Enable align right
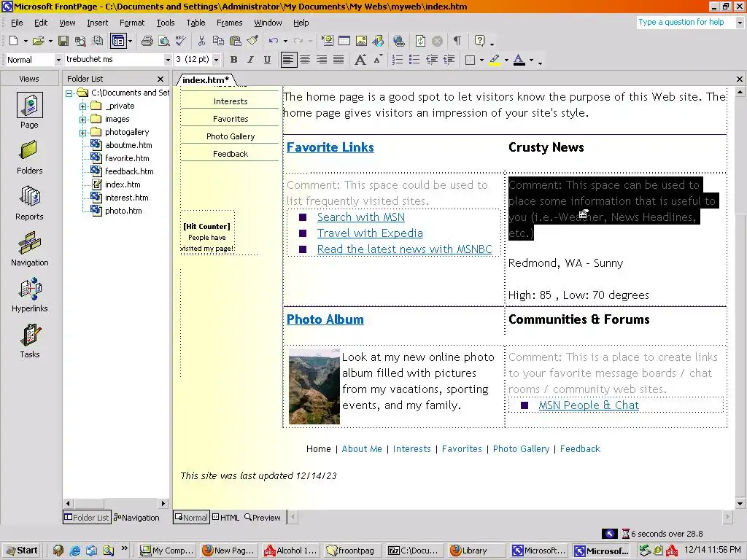747x560 pixels. click(322, 60)
